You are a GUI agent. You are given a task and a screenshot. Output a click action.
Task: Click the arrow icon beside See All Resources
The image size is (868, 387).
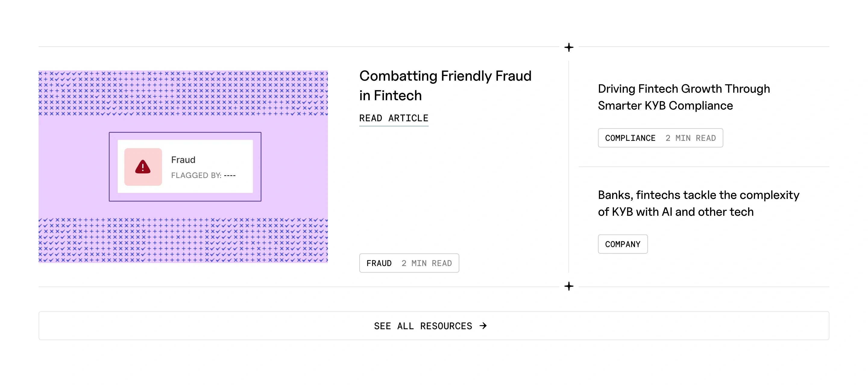pyautogui.click(x=483, y=326)
